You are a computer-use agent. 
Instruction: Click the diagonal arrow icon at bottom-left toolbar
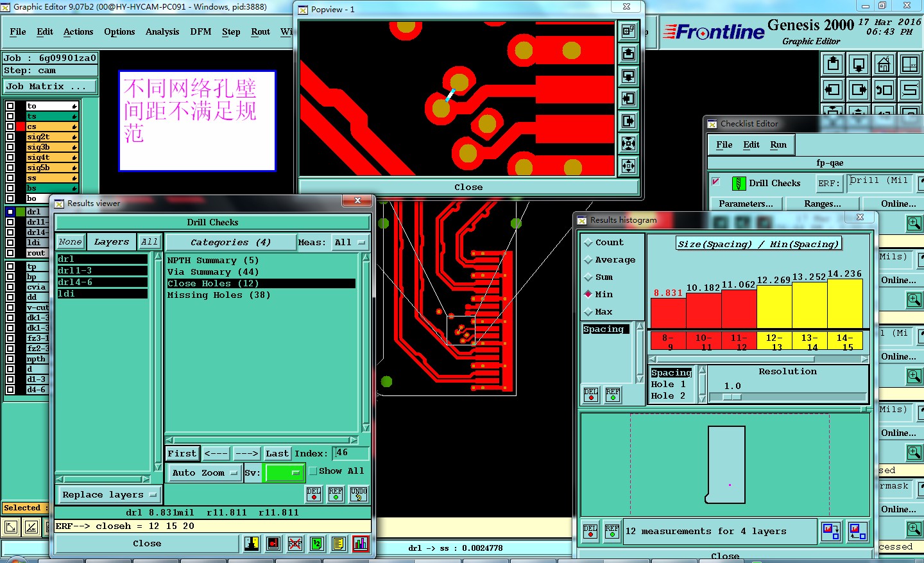click(11, 528)
